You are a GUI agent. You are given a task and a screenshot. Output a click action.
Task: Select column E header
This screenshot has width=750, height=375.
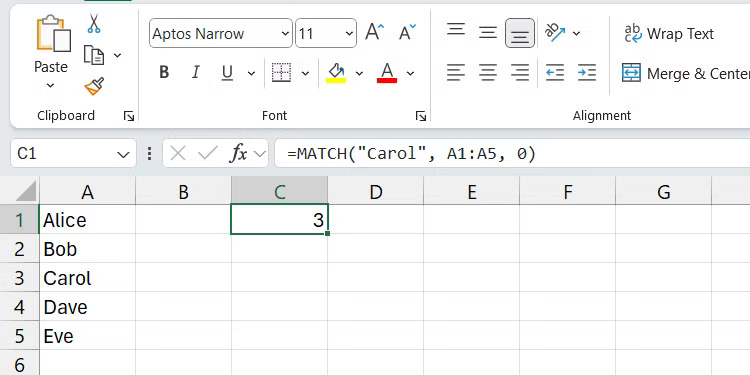(472, 192)
